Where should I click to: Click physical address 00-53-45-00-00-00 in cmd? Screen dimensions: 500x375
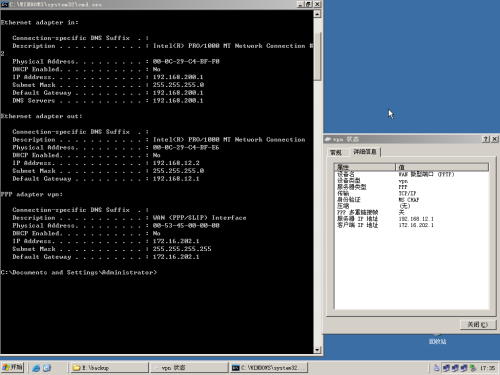tap(186, 225)
